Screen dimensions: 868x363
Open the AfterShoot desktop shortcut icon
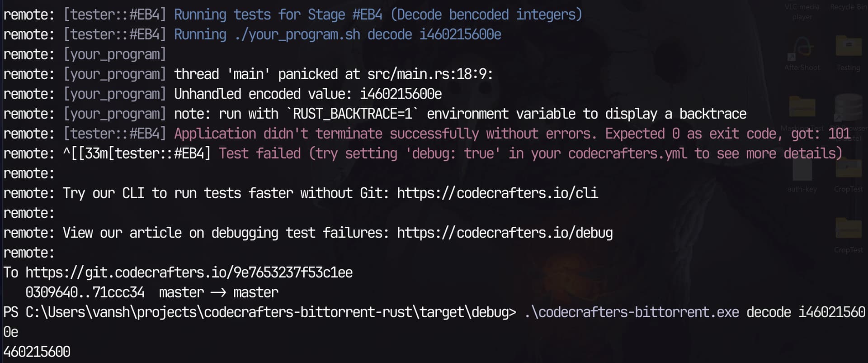pos(802,49)
